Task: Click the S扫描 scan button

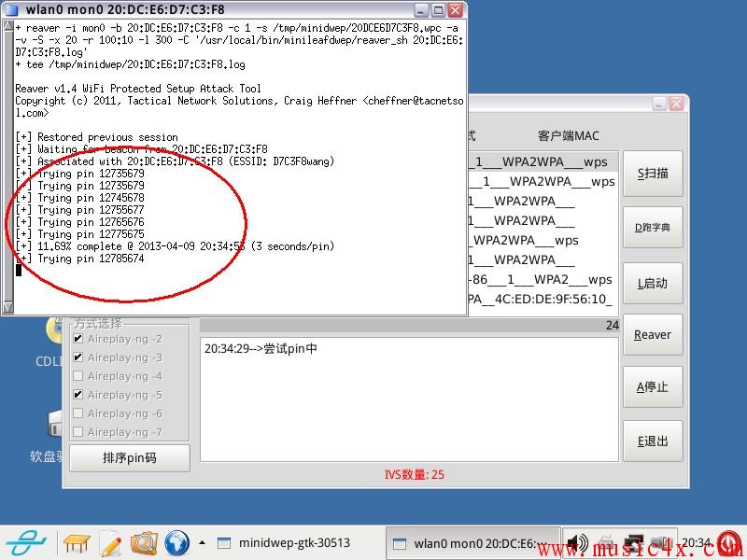Action: click(653, 174)
